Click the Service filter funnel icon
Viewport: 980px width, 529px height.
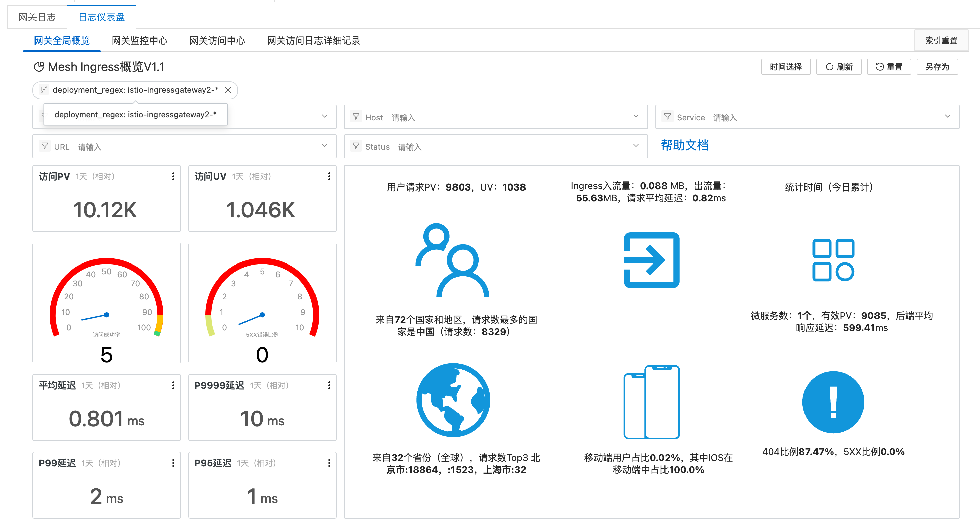coord(667,117)
